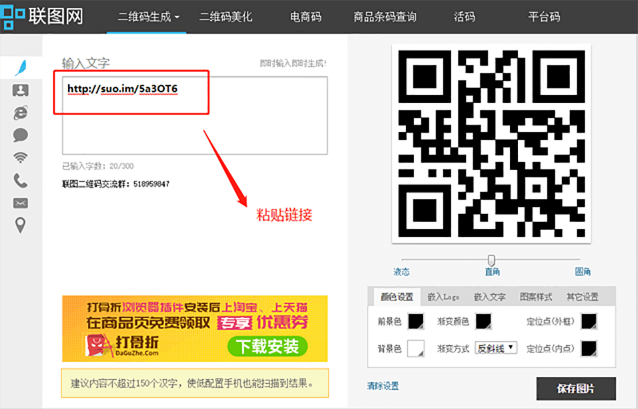Screen dimensions: 638x409
Task: Switch to the 嵌入文字 tab
Action: click(489, 297)
